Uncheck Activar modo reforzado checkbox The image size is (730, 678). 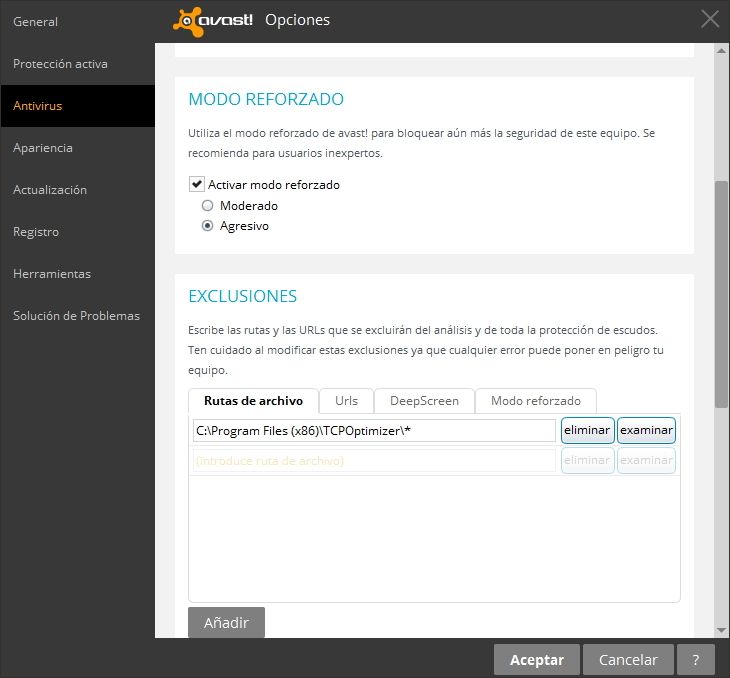point(196,184)
